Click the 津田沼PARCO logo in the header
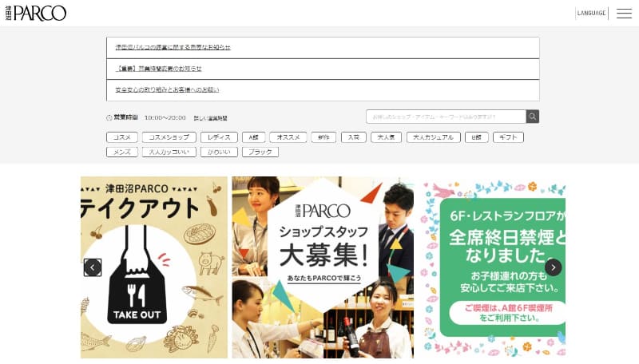Screen dimensions: 639x364 (36, 13)
